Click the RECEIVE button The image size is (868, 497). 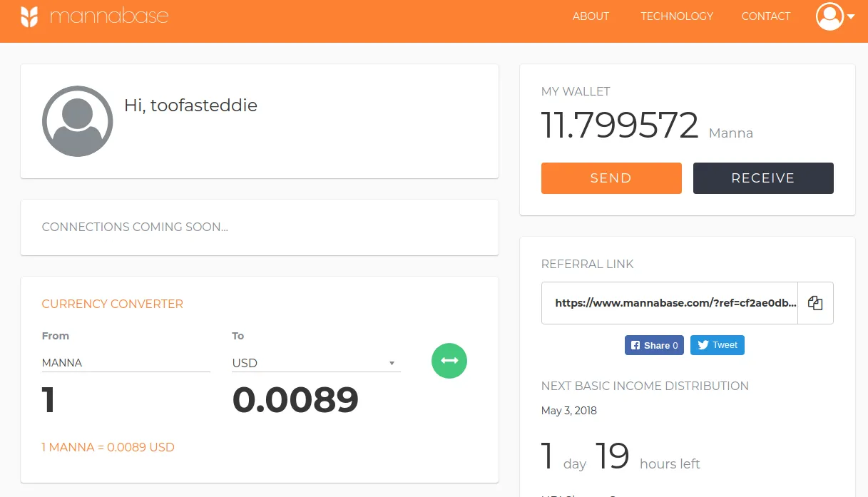[763, 178]
